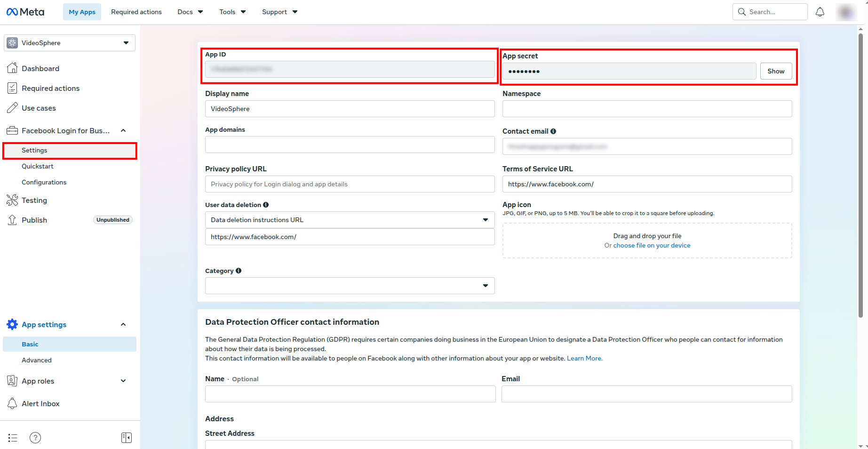Click the Meta logo

25,12
